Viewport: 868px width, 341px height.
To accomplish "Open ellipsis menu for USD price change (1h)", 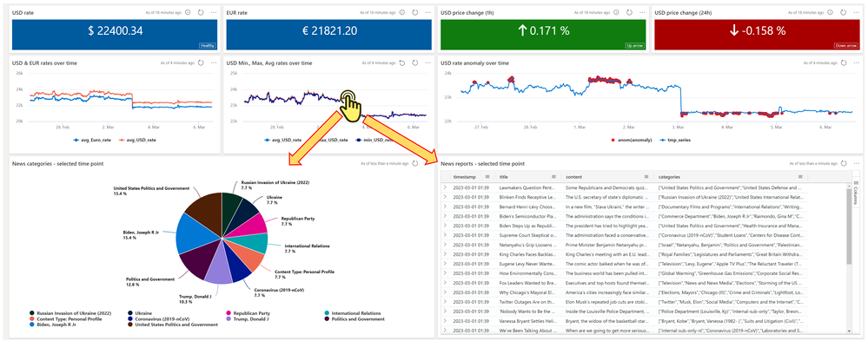I will coord(643,11).
